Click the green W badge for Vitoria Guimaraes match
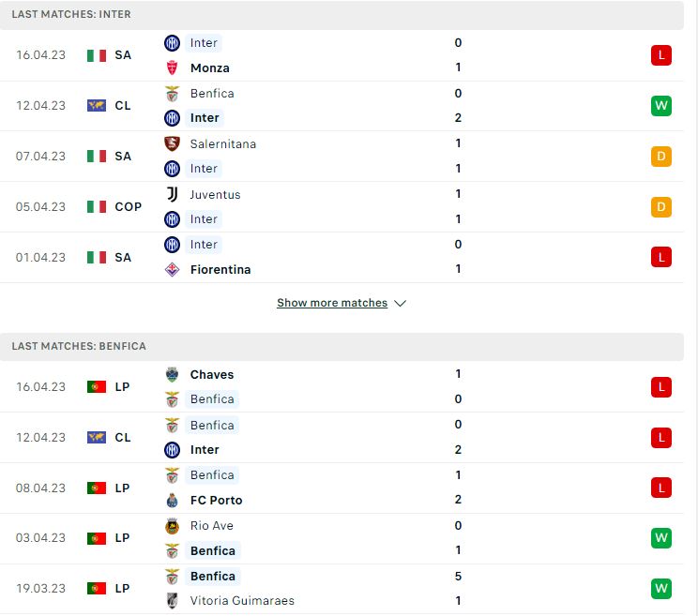Viewport: 698px width, 616px height. (x=661, y=589)
